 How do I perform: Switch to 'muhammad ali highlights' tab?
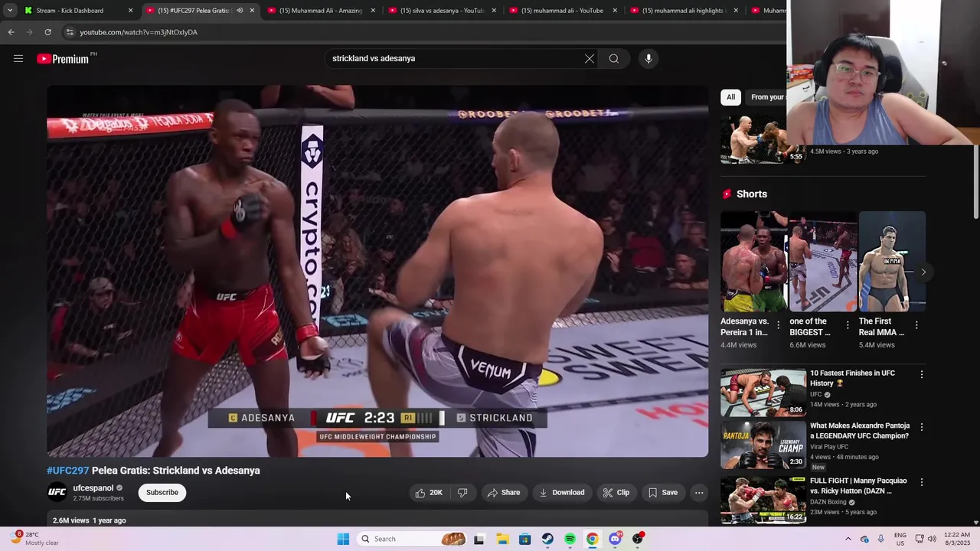[x=683, y=11]
